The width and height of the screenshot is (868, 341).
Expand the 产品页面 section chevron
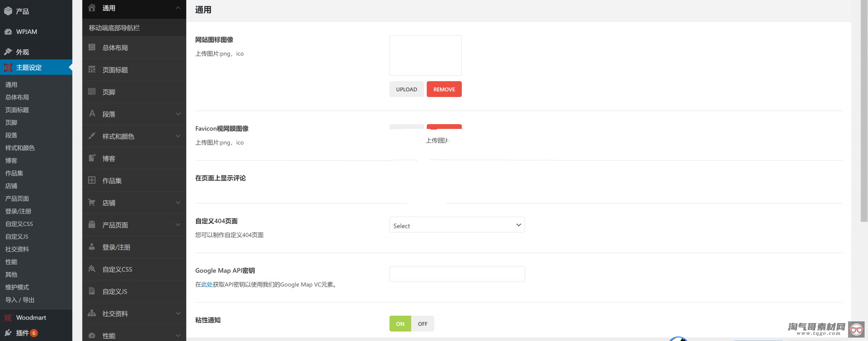[178, 225]
